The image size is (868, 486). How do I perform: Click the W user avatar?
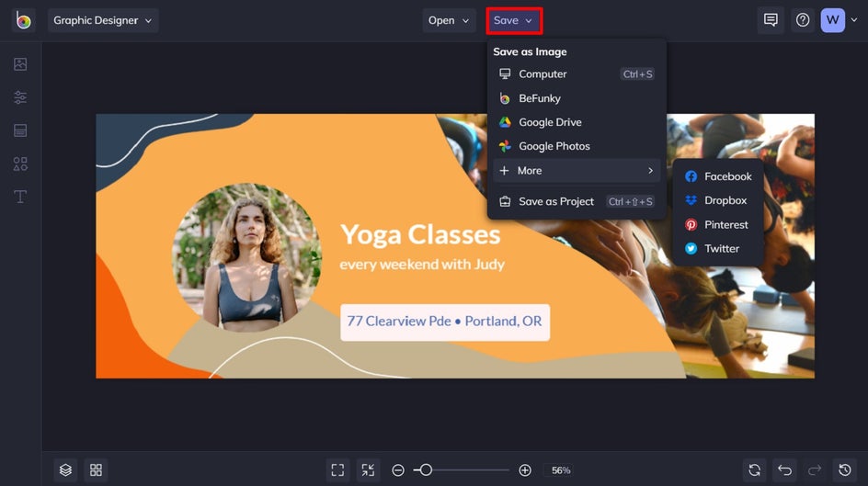[x=832, y=20]
